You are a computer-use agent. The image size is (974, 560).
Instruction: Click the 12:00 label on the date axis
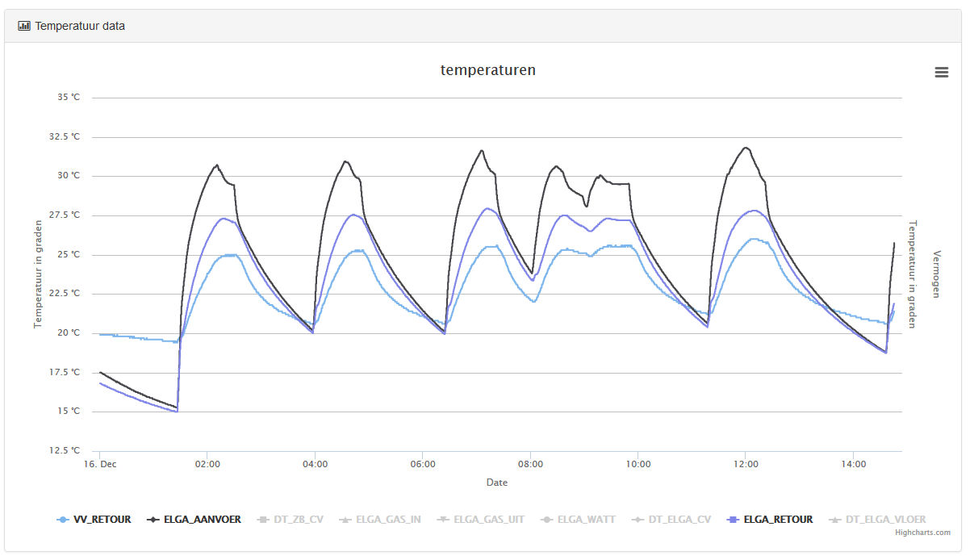[746, 464]
